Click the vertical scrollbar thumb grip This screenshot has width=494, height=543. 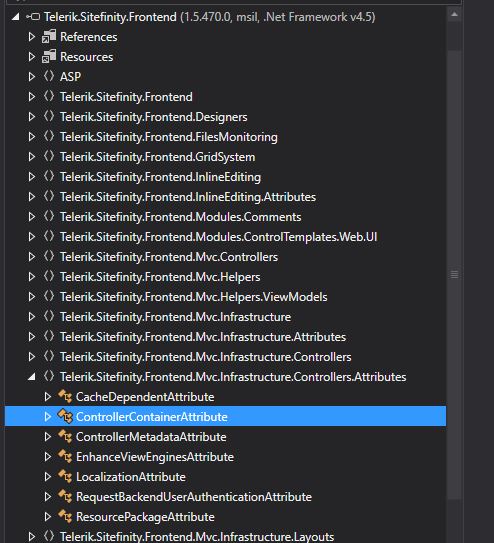[455, 275]
